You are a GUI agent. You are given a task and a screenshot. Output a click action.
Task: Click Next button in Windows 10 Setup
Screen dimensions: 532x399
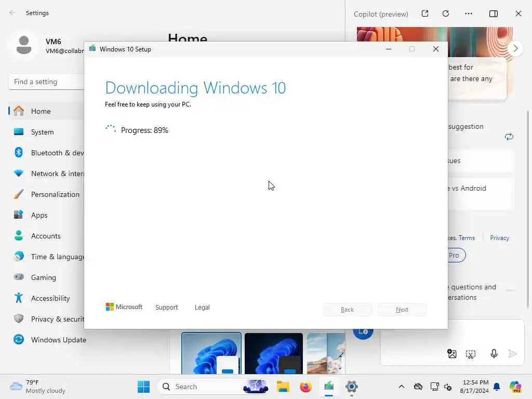coord(402,310)
